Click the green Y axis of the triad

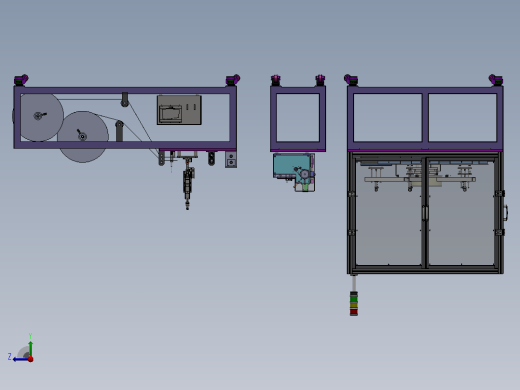31,349
